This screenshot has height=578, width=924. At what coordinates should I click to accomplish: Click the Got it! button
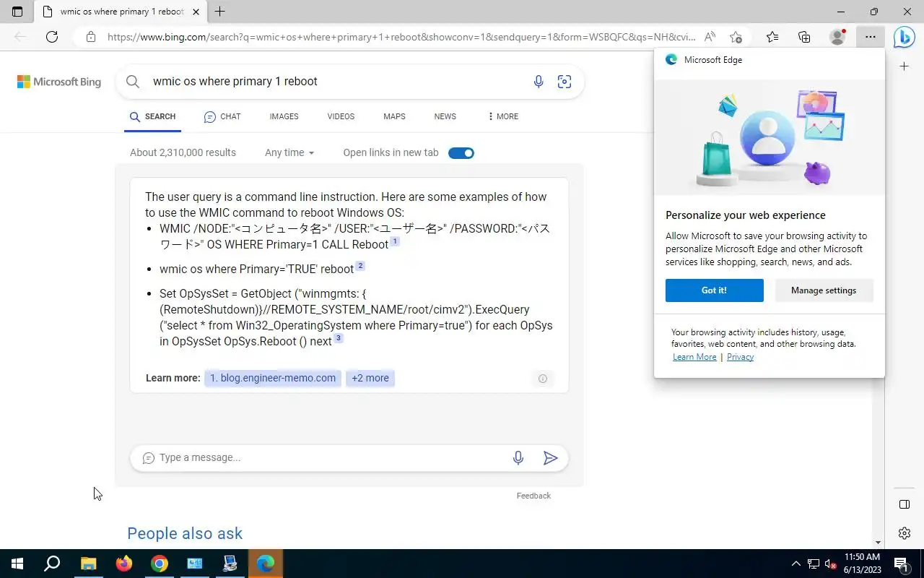pos(715,290)
